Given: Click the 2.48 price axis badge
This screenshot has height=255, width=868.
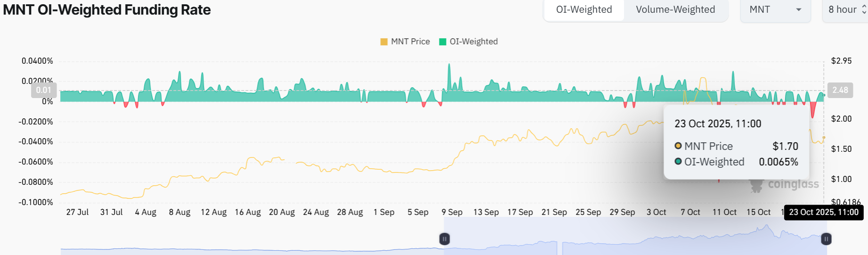Looking at the screenshot, I should pyautogui.click(x=840, y=90).
